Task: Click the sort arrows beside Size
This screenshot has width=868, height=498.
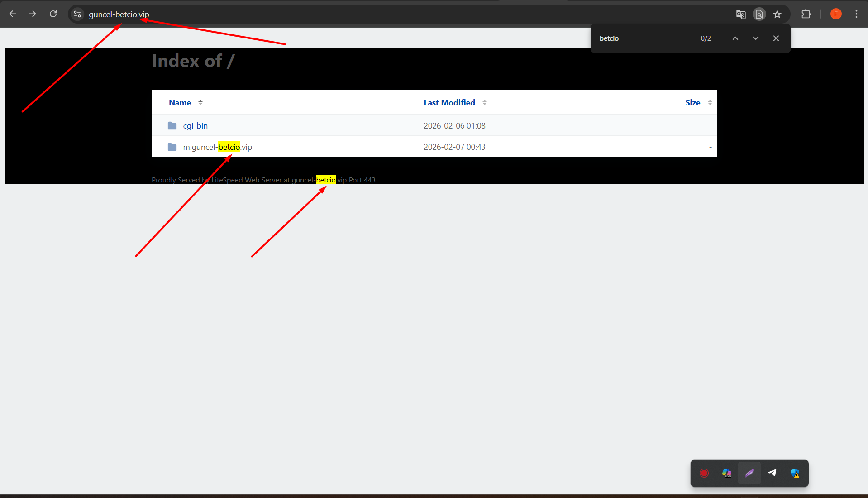Action: coord(710,102)
